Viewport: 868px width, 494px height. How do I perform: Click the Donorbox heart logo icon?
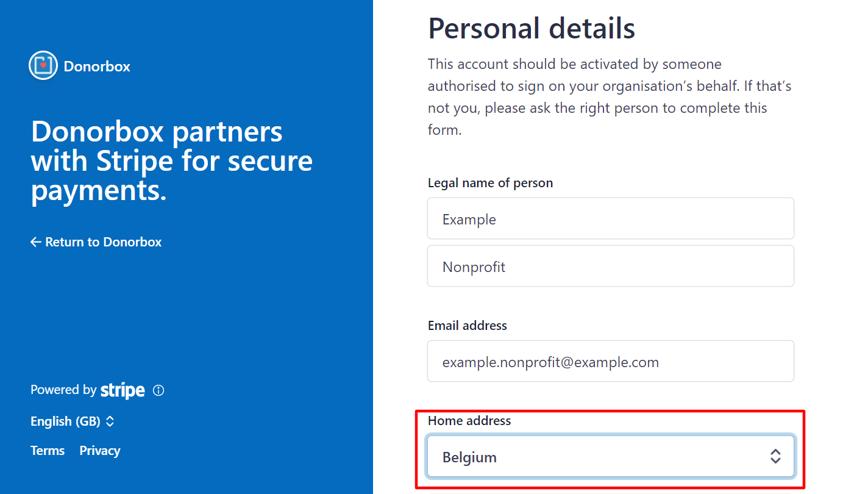[43, 65]
